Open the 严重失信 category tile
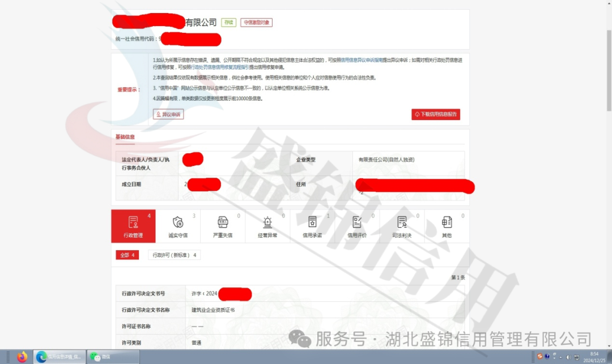The width and height of the screenshot is (612, 364). [223, 226]
